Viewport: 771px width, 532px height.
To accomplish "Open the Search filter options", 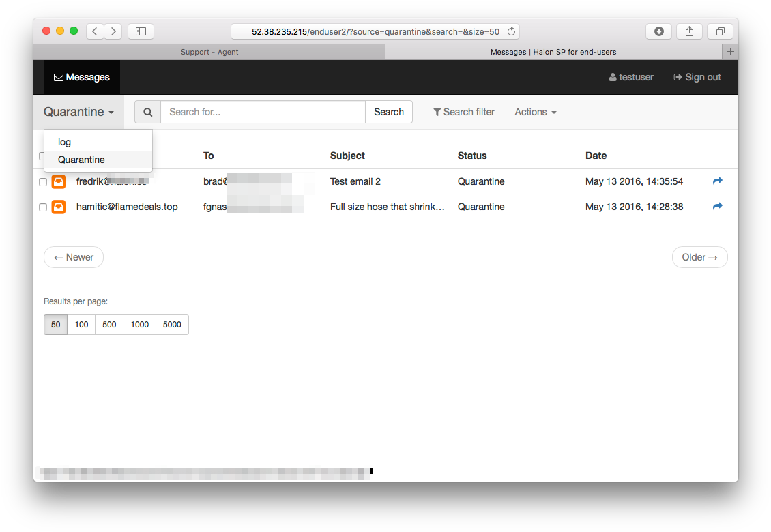I will [x=464, y=112].
